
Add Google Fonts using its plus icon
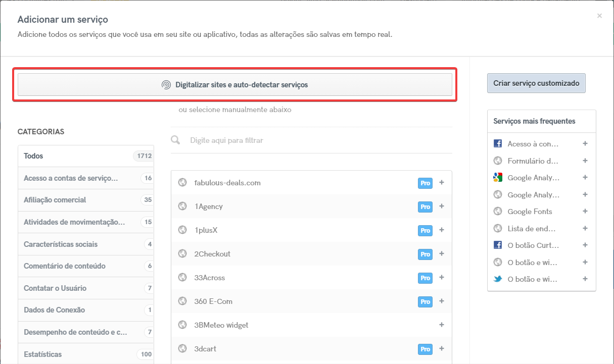click(x=585, y=211)
